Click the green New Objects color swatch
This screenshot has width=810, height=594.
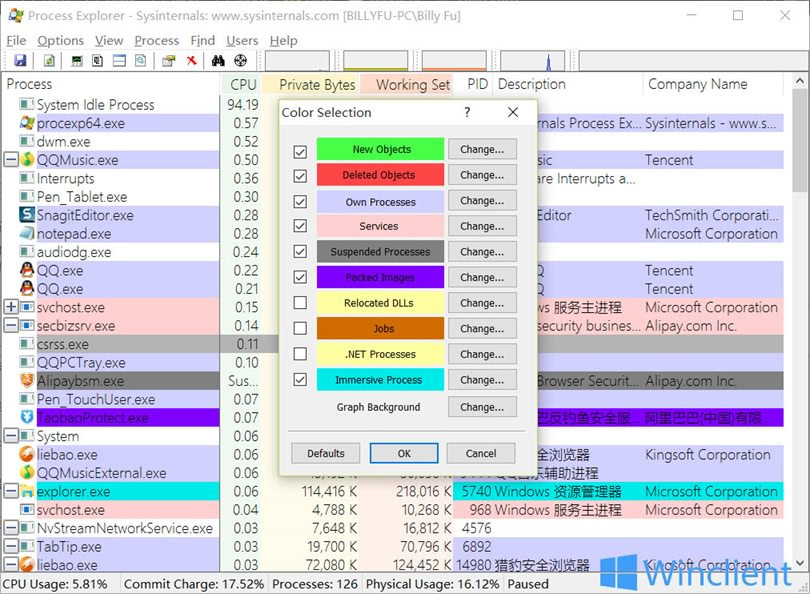pos(380,149)
